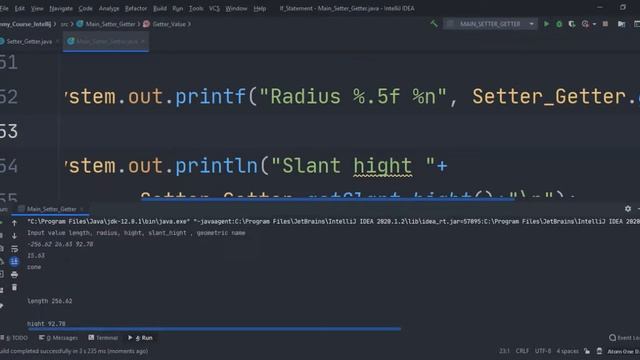The height and width of the screenshot is (360, 640).
Task: Open the Help menu
Action: [260, 8]
